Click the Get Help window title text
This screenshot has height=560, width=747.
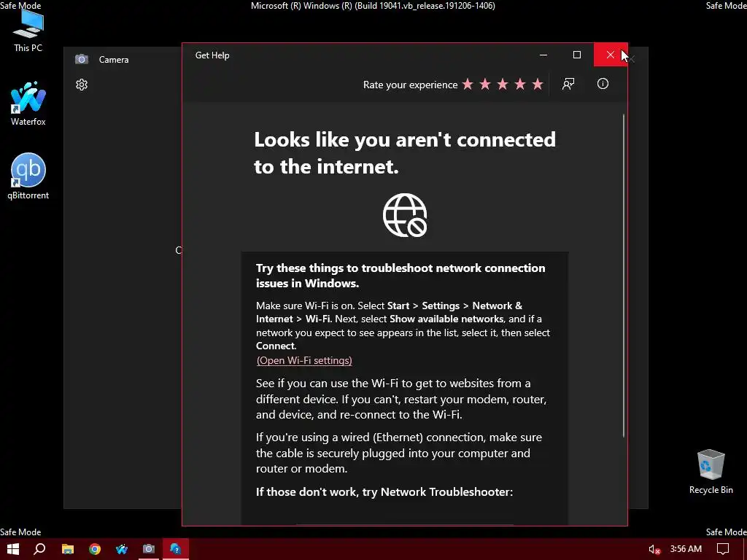pyautogui.click(x=212, y=55)
